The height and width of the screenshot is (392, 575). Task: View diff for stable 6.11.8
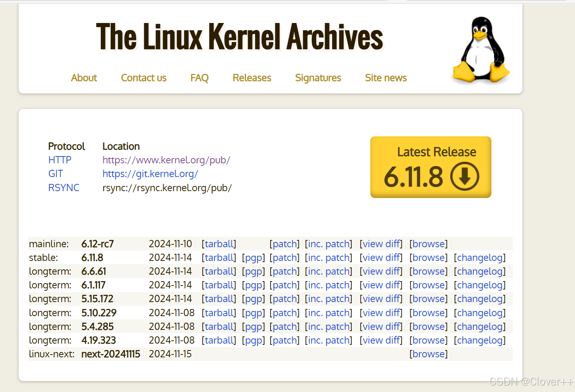click(x=381, y=258)
